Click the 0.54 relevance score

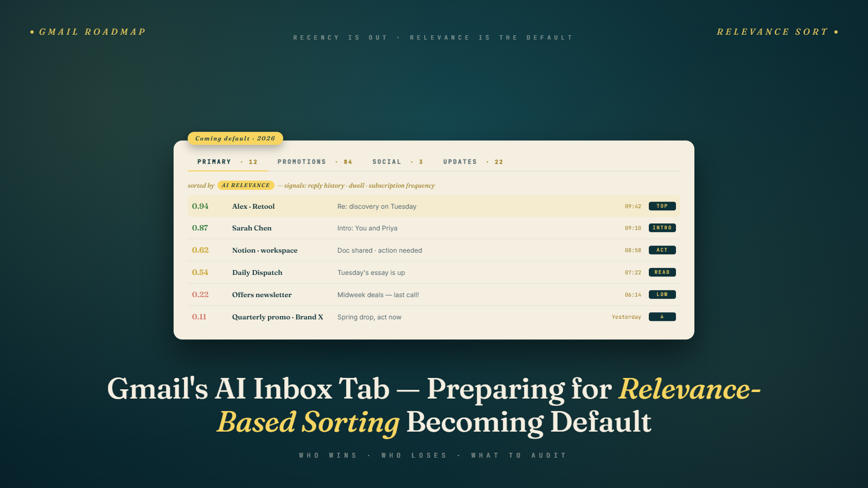coord(200,272)
